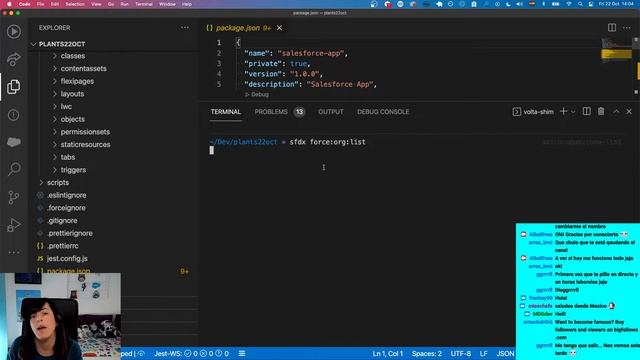Open the Source Control branch icon
Screen dimensions: 640x360
point(13,197)
